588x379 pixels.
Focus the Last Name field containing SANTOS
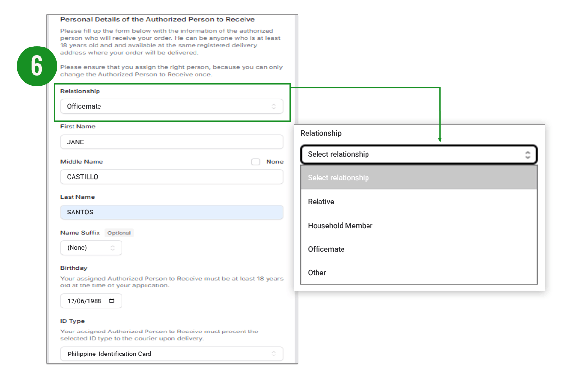pos(171,212)
